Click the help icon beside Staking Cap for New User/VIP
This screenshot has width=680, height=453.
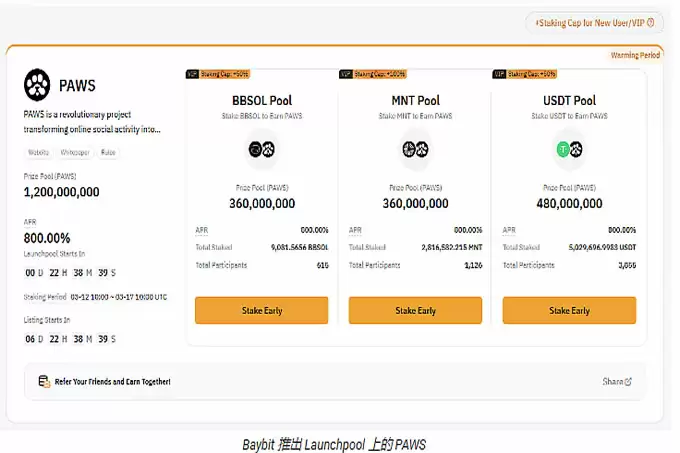coord(651,23)
